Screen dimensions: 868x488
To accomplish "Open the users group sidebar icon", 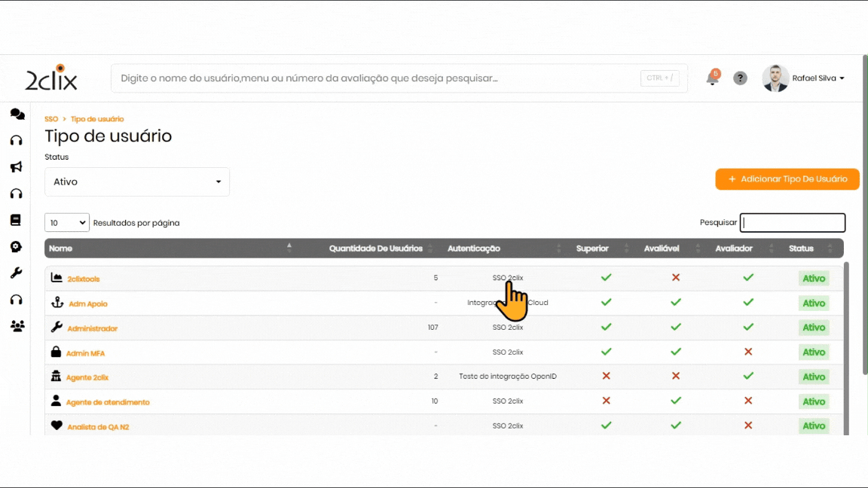I will click(17, 326).
